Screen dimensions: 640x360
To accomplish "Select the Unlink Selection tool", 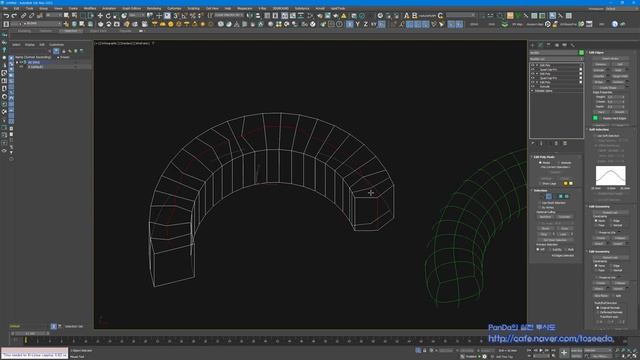I will pos(31,16).
